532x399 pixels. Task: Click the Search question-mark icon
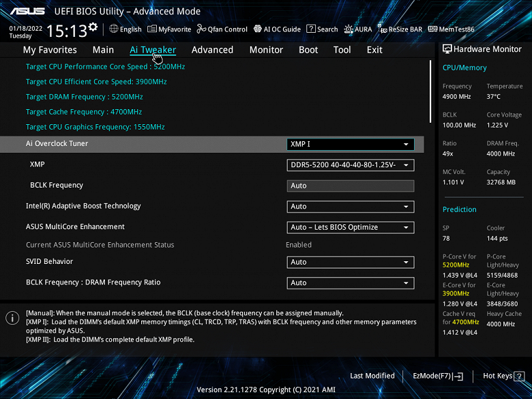[x=311, y=29]
